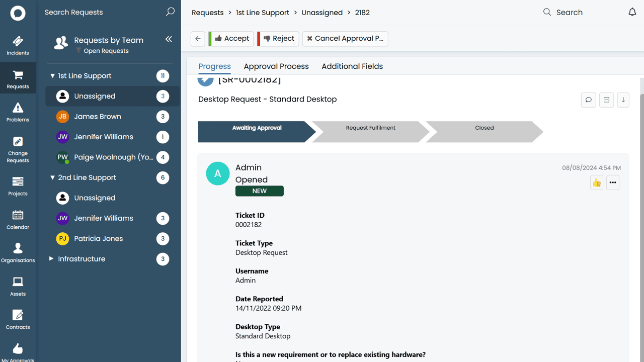Collapse the 1st Line Support team
This screenshot has width=644, height=362.
click(52, 76)
